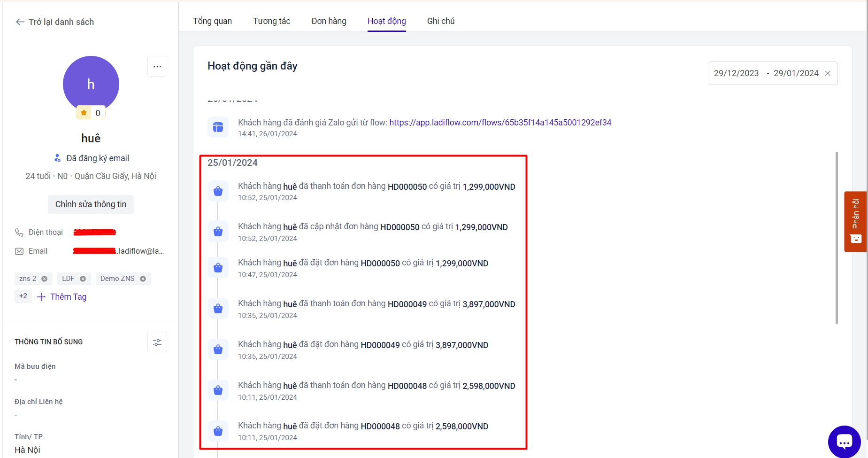Open the Đơn hàng tab

pyautogui.click(x=329, y=21)
